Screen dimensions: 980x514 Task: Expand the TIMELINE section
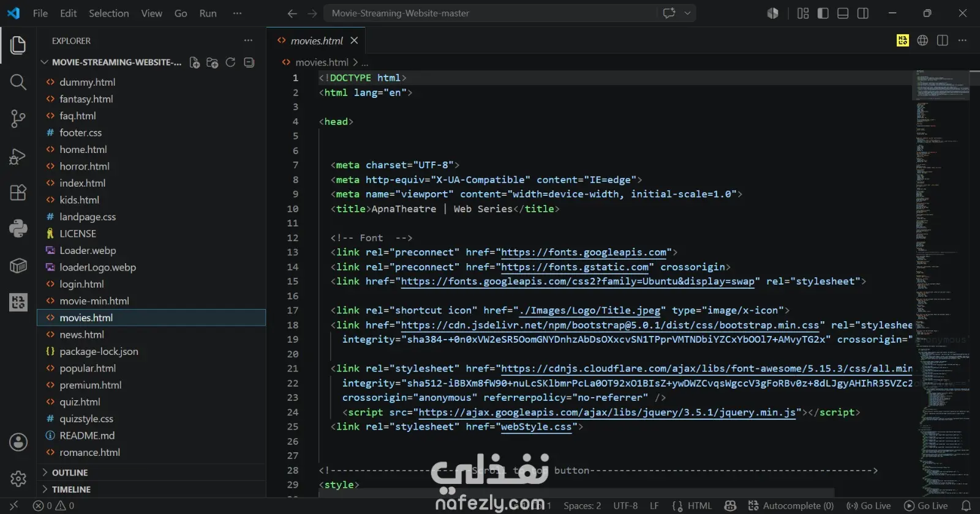click(x=153, y=490)
